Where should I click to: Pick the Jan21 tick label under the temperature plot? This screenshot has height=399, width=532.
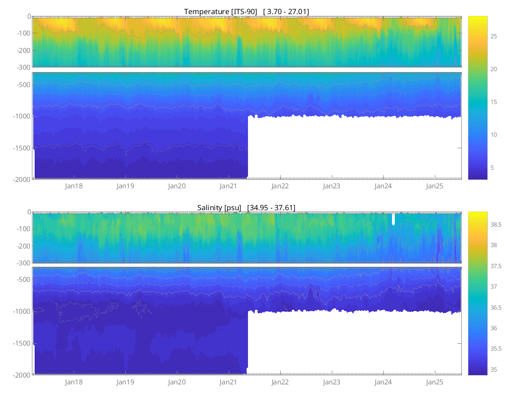coord(228,186)
